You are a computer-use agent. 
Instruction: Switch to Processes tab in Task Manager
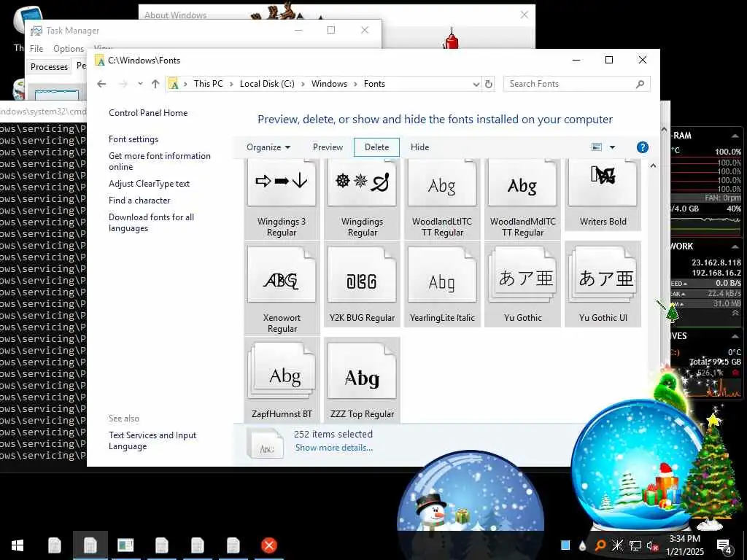(x=49, y=66)
